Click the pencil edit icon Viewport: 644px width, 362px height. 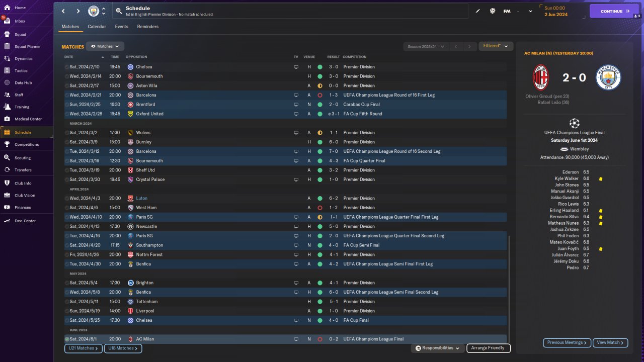pyautogui.click(x=477, y=11)
